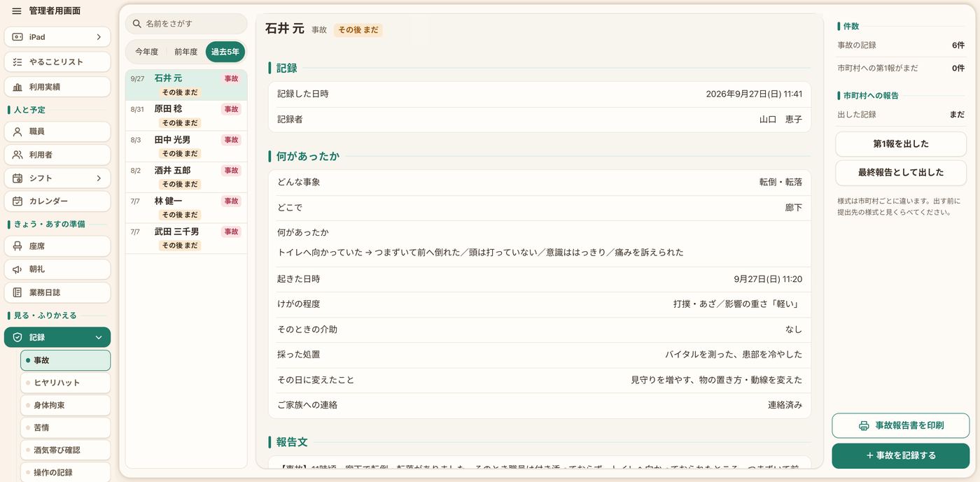Open the 苦情 submenu item
The height and width of the screenshot is (482, 980).
click(x=65, y=427)
